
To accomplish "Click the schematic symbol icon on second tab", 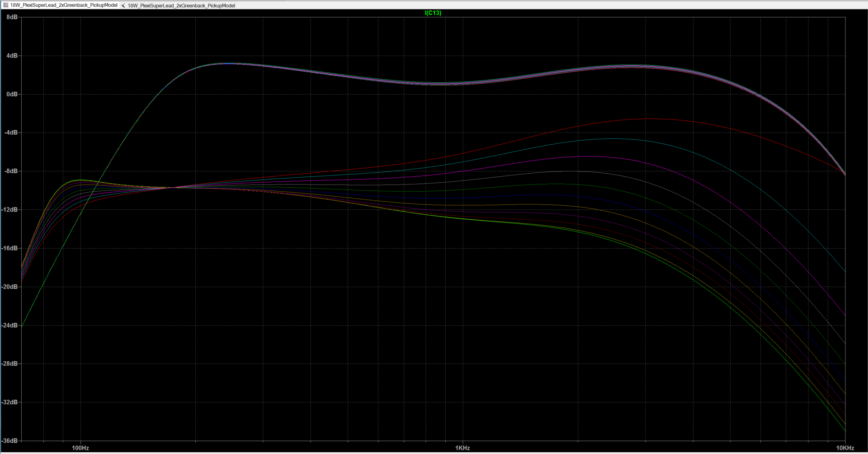I will tap(123, 5).
